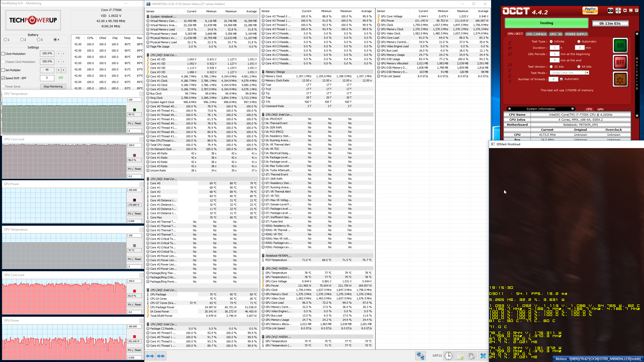Expand HWiNFO columns with the left-right arrows button
Screen dimensions: 644x362
click(x=150, y=356)
